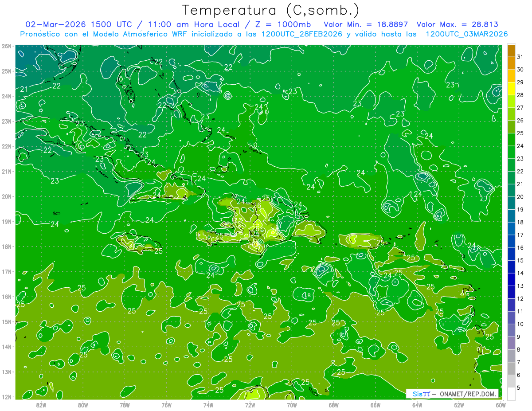Click the legend scale value 28
The image size is (532, 411).
520,95
